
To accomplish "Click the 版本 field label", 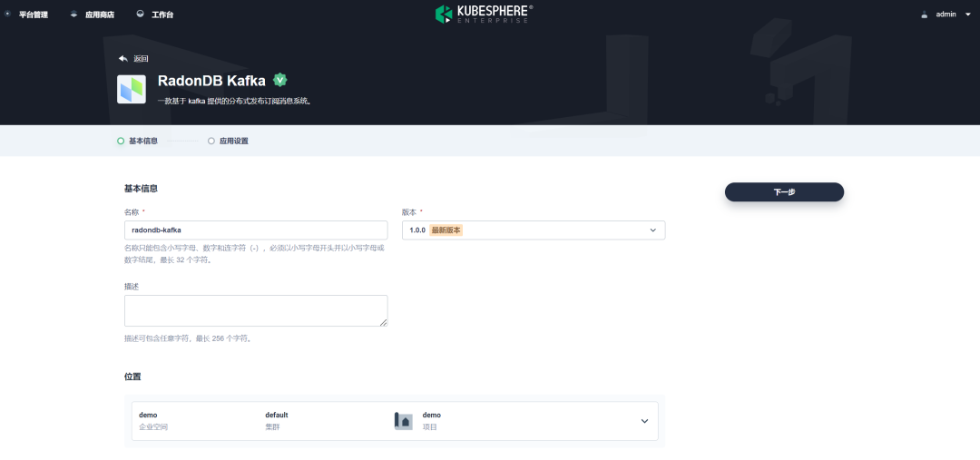I will click(408, 212).
